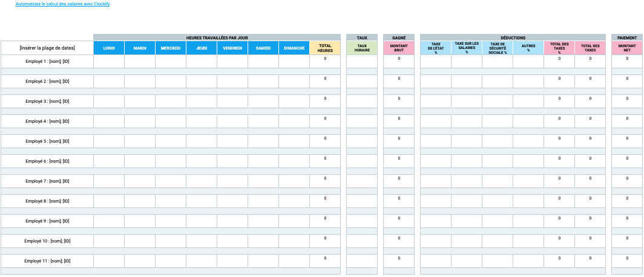Click Employé 2 Taxe de l'État cell
The image size is (644, 277).
click(x=436, y=81)
